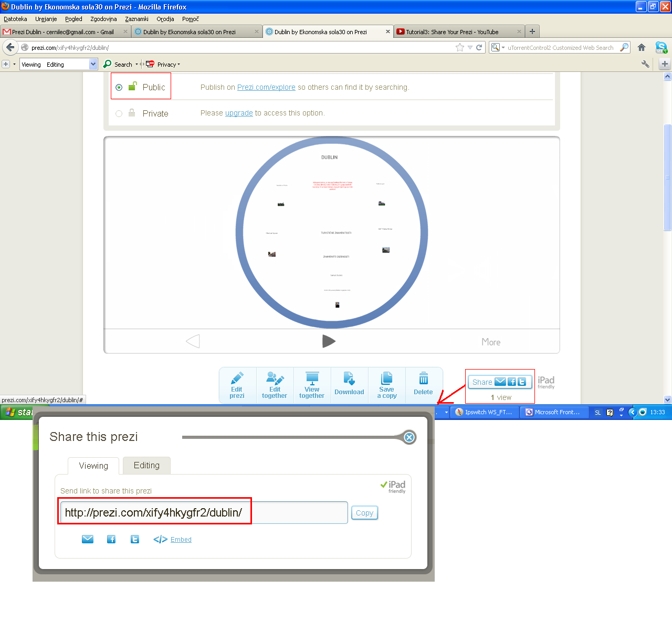672x631 pixels.
Task: Go to previous prezi step arrow
Action: tap(193, 341)
